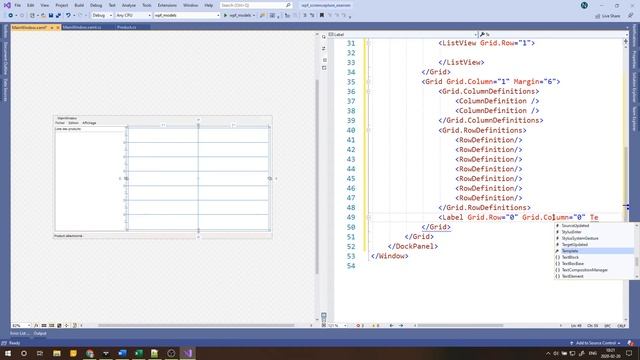Click the error count indicator below the code

click(360, 326)
